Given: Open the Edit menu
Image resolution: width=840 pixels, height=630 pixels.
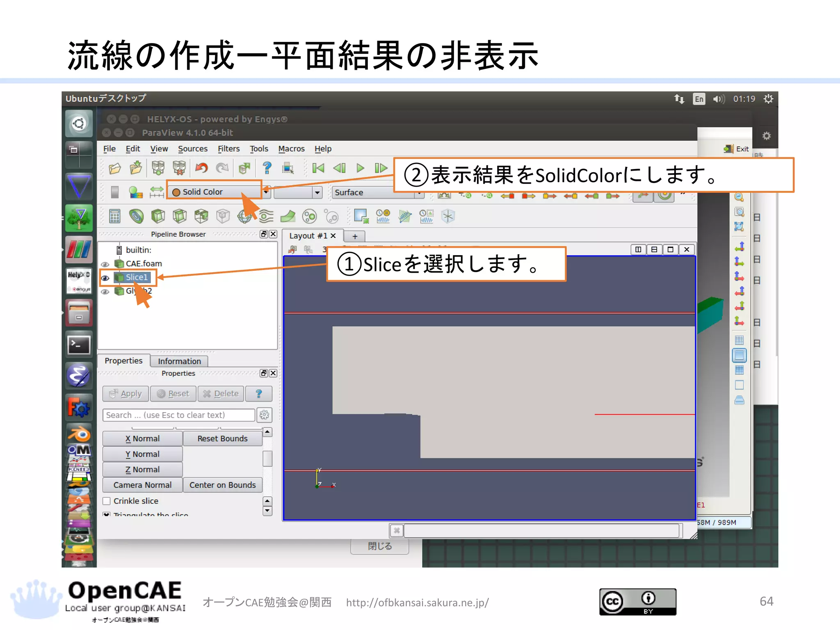Looking at the screenshot, I should tap(132, 148).
